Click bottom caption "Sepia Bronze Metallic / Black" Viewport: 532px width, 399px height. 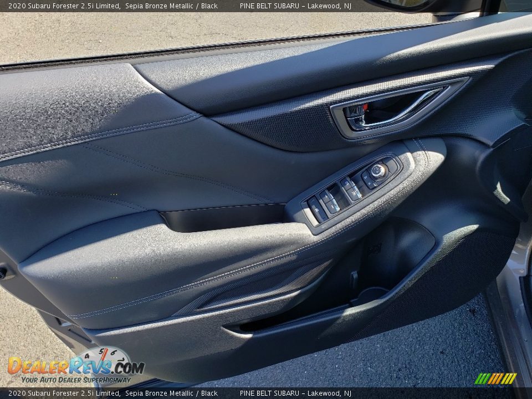171,393
